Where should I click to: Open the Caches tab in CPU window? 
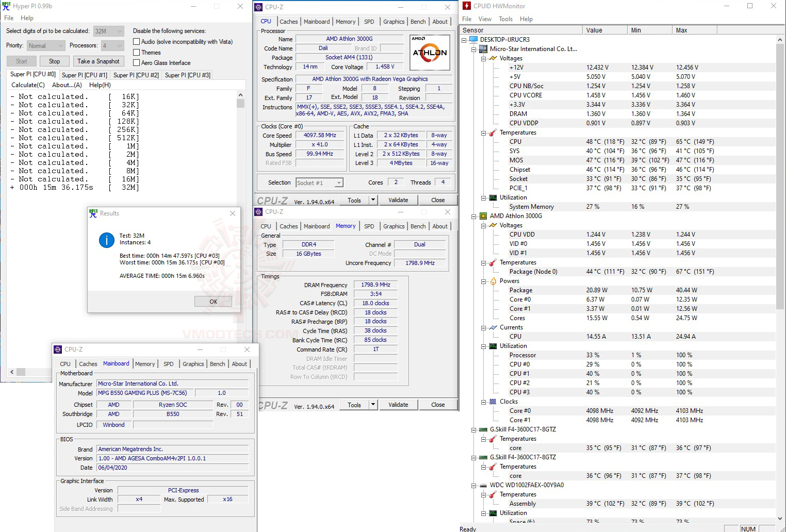288,22
